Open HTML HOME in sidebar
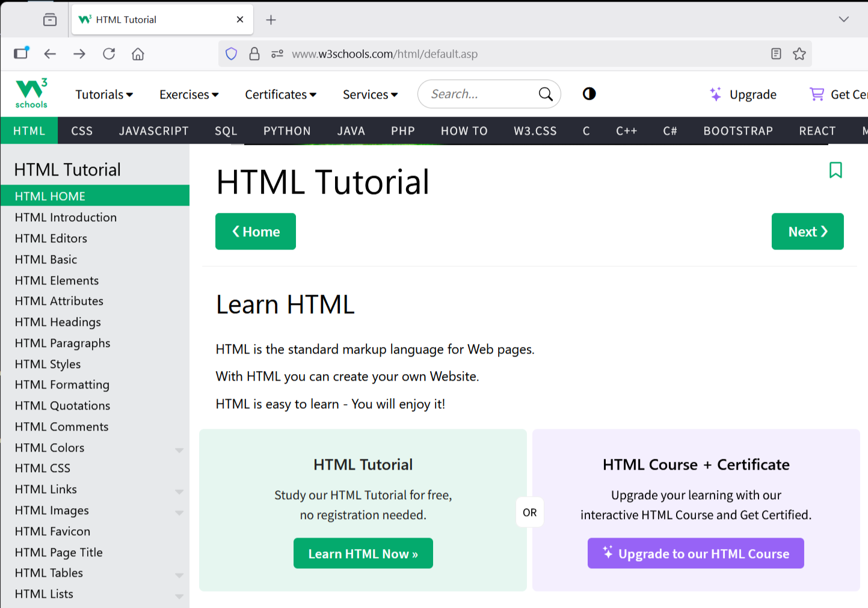Viewport: 868px width, 608px height. (94, 196)
